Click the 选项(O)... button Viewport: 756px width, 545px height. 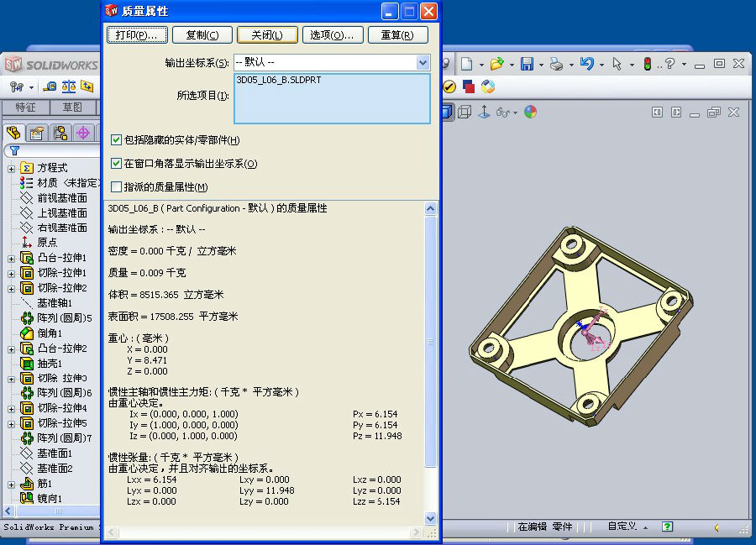pos(332,35)
